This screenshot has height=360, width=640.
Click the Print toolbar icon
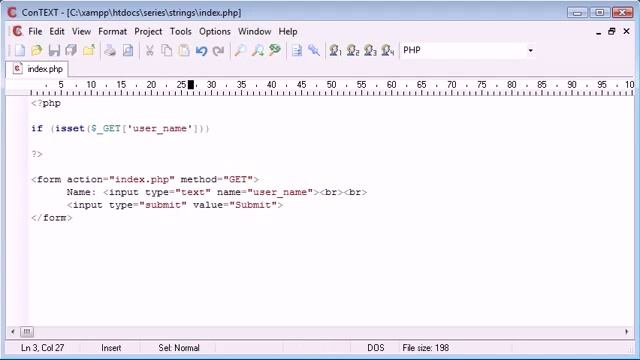pyautogui.click(x=110, y=50)
